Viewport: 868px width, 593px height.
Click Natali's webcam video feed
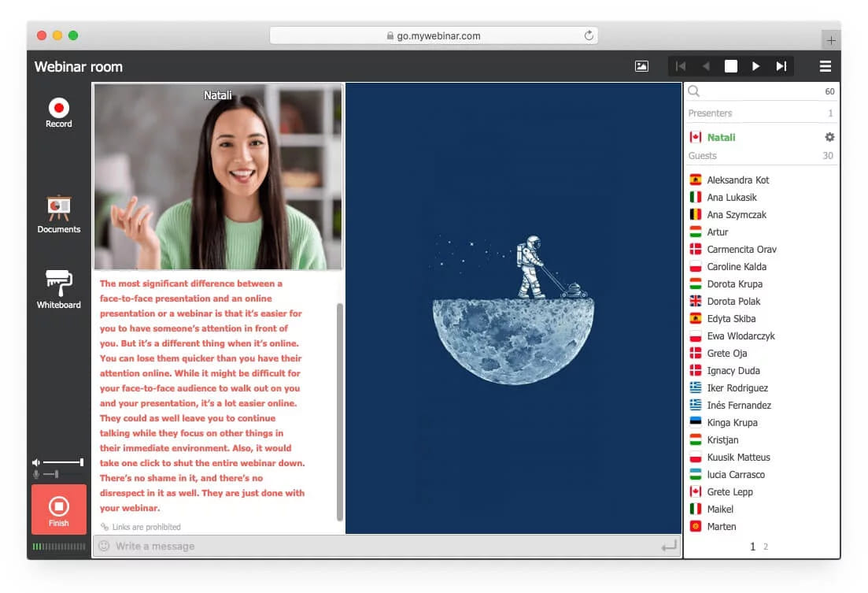[x=218, y=176]
